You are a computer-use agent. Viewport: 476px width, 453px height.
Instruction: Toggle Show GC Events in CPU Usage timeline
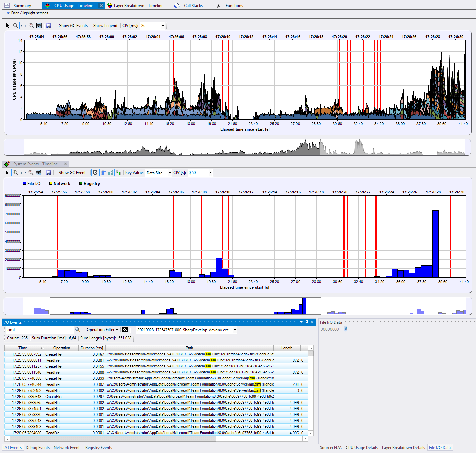point(73,25)
